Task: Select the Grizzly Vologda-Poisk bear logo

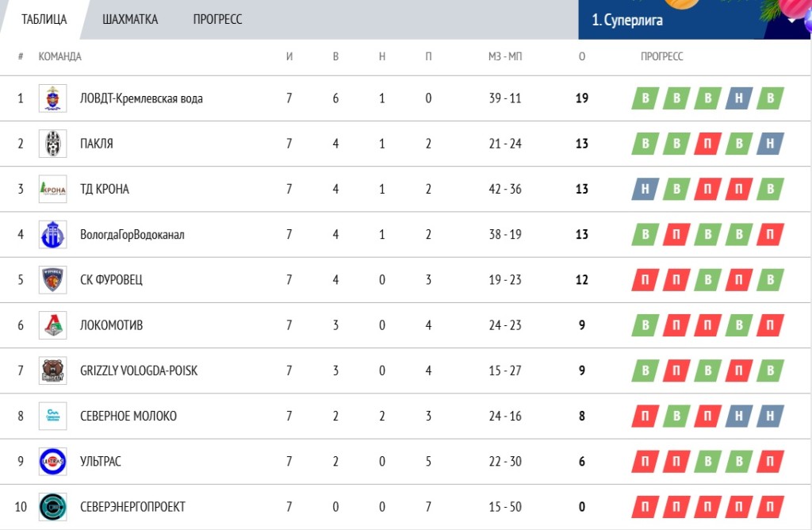Action: [52, 371]
